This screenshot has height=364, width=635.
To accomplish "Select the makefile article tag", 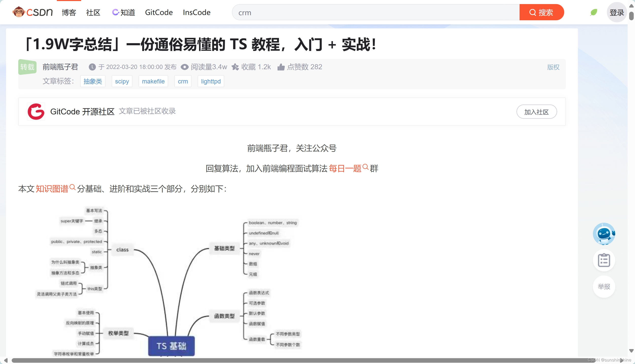I will 153,81.
